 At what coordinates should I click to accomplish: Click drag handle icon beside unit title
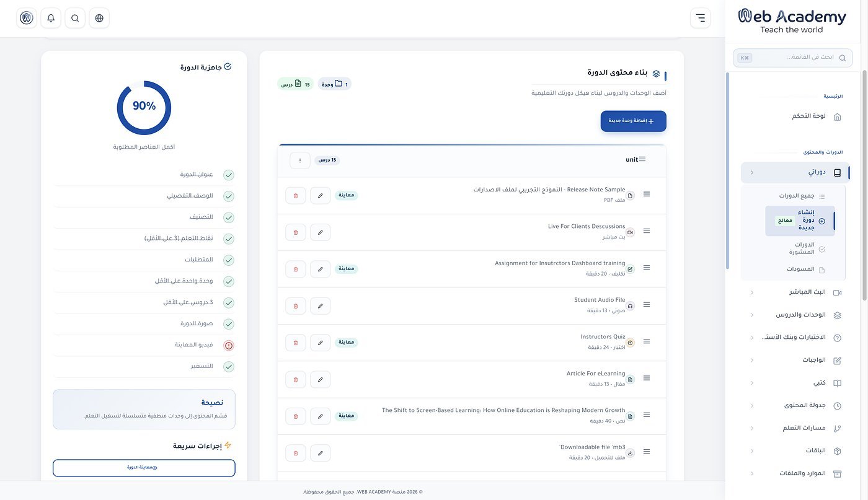(x=642, y=159)
